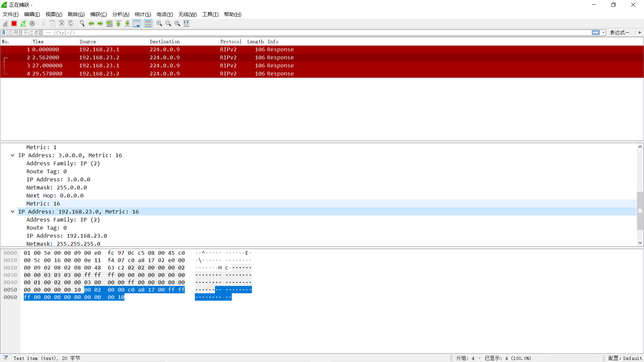The height and width of the screenshot is (362, 644).
Task: Sort by the Protocol column header
Action: 232,42
